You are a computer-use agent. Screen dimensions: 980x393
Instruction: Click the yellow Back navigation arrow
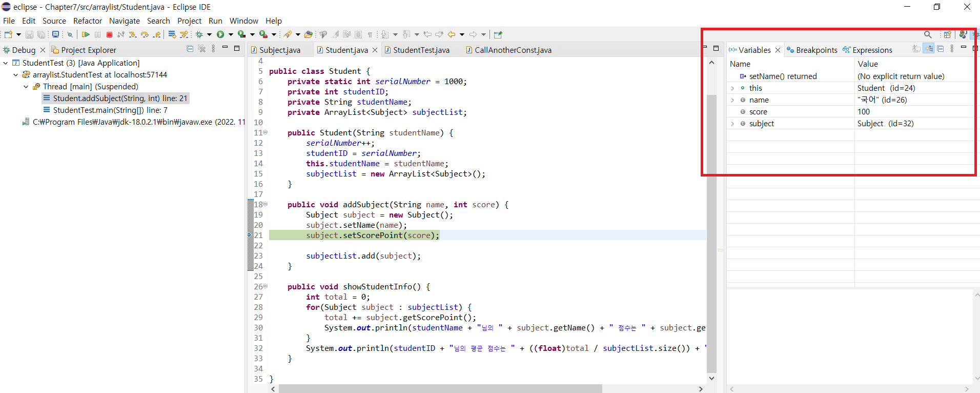click(x=452, y=34)
